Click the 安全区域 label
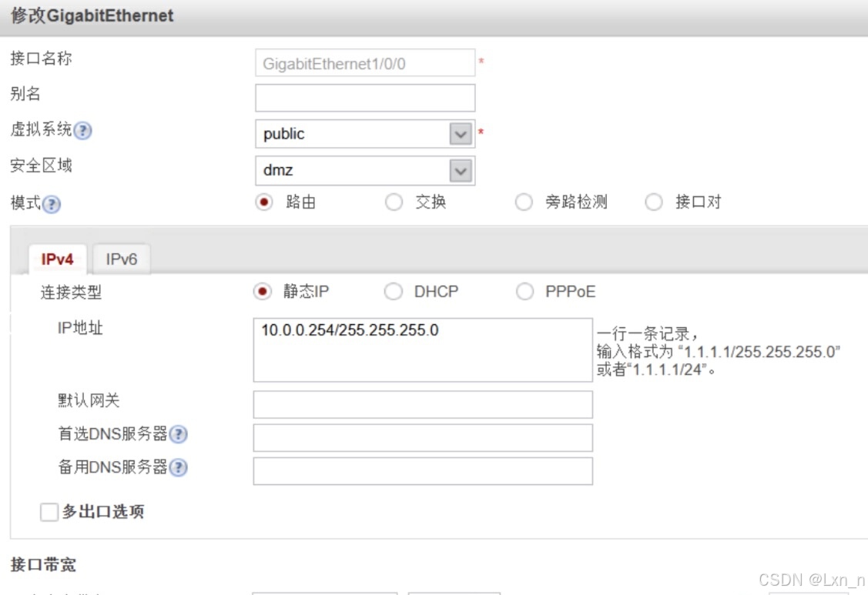This screenshot has height=595, width=868. [41, 165]
